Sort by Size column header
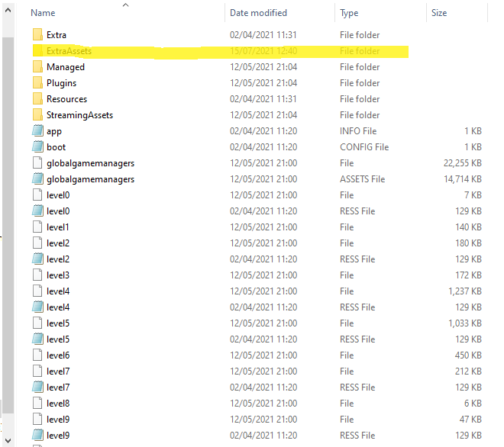504x447 pixels. pos(439,13)
